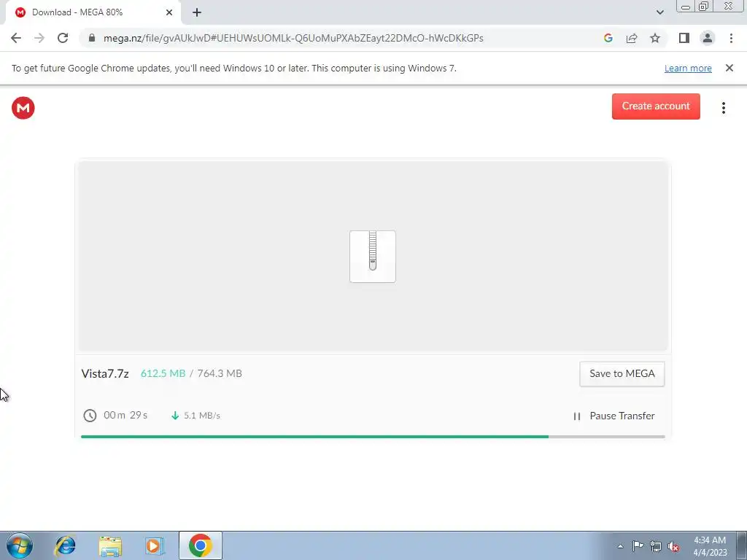Click the Save to MEGA button
This screenshot has width=747, height=560.
pos(622,374)
